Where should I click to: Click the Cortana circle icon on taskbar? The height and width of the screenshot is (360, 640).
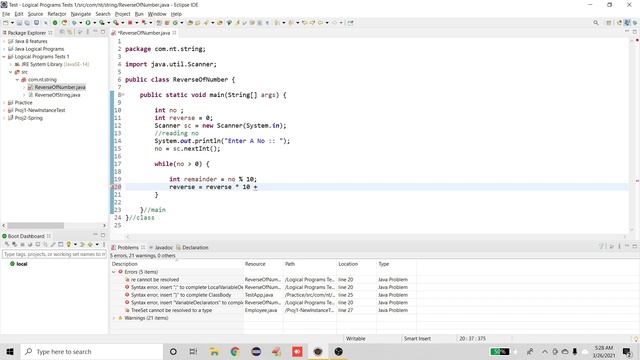pyautogui.click(x=173, y=351)
